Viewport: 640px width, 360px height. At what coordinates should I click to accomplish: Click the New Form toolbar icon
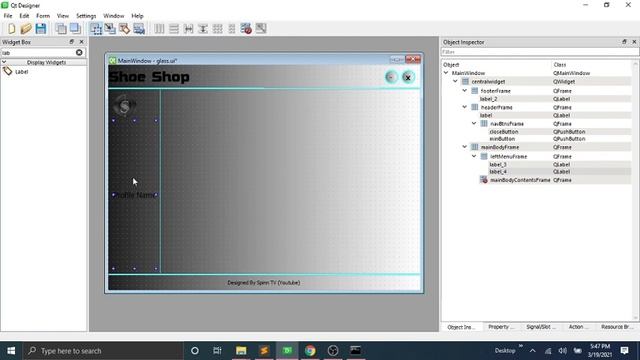(x=11, y=29)
